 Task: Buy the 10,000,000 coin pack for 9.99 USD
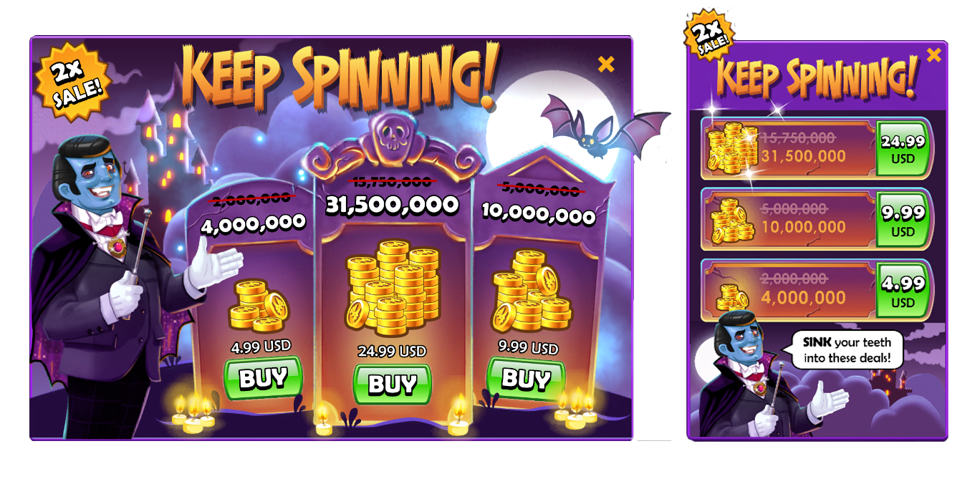526,379
